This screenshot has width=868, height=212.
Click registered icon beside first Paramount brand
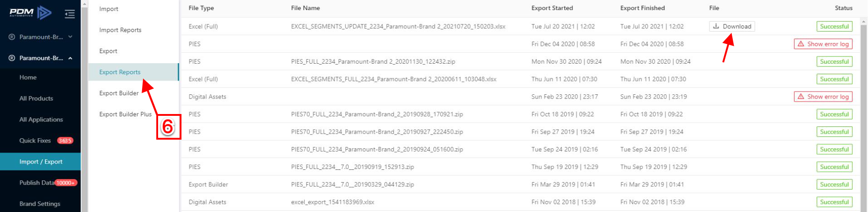pos(12,37)
